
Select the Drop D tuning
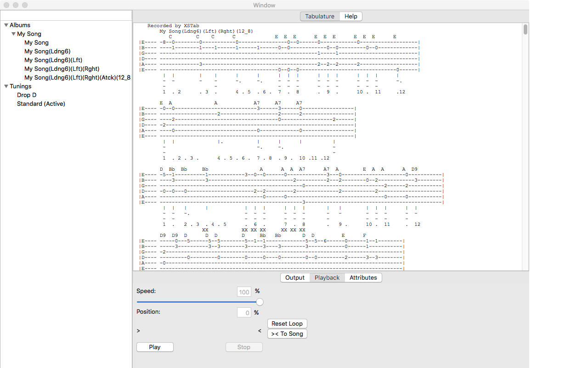(27, 95)
